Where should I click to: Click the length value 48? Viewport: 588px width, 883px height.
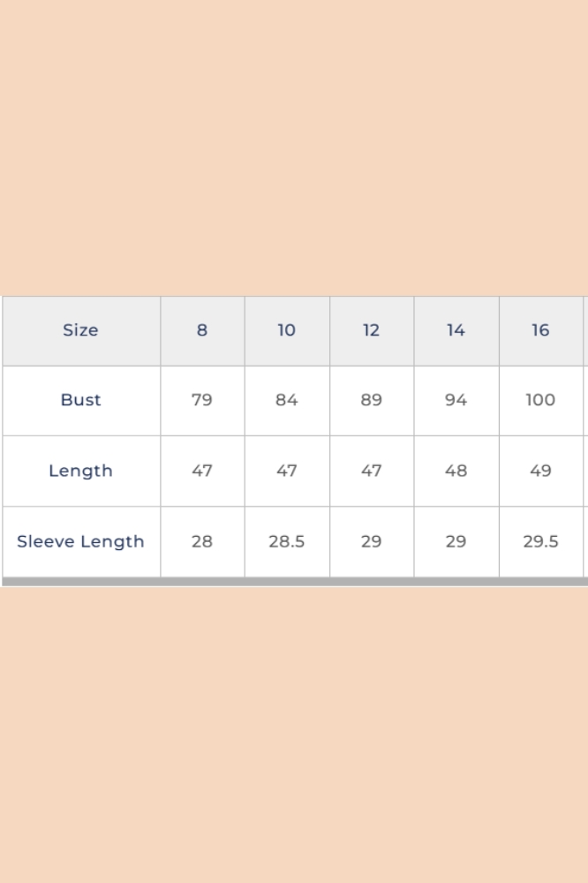(x=456, y=471)
